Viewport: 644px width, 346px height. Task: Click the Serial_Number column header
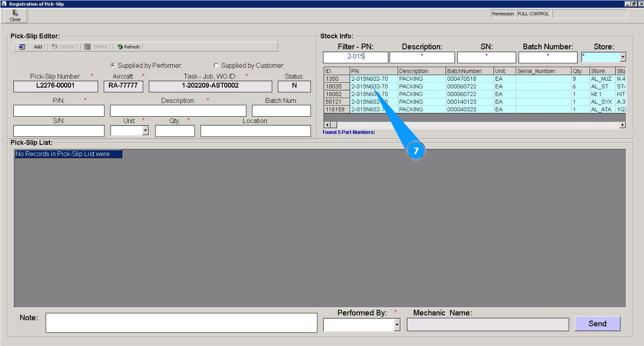[x=543, y=72]
